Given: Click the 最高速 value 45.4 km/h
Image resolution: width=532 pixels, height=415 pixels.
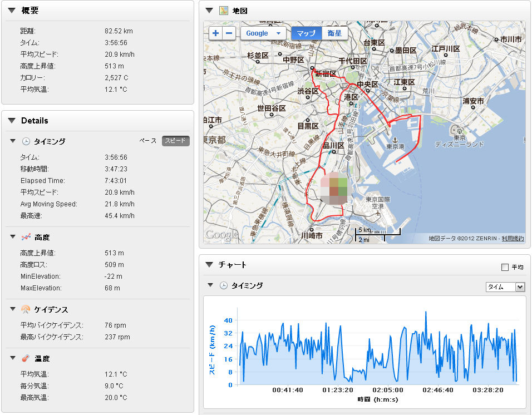Looking at the screenshot, I should pyautogui.click(x=120, y=216).
